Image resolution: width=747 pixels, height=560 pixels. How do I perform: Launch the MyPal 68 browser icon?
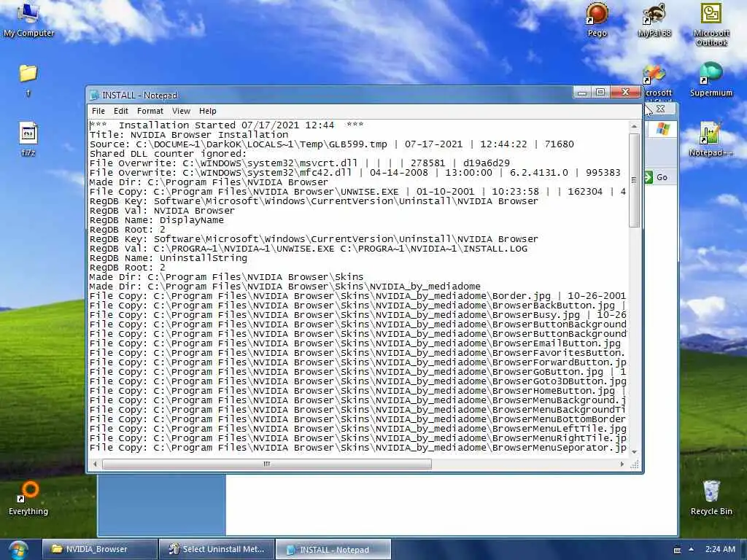[x=654, y=19]
